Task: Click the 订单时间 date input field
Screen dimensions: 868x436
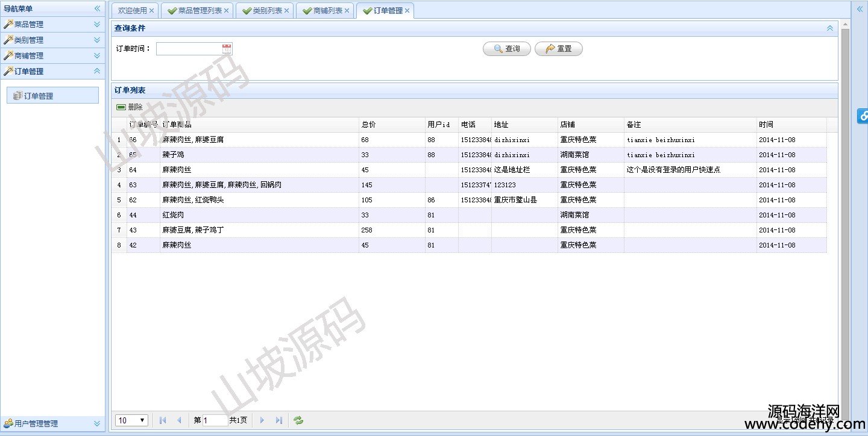Action: pos(189,49)
